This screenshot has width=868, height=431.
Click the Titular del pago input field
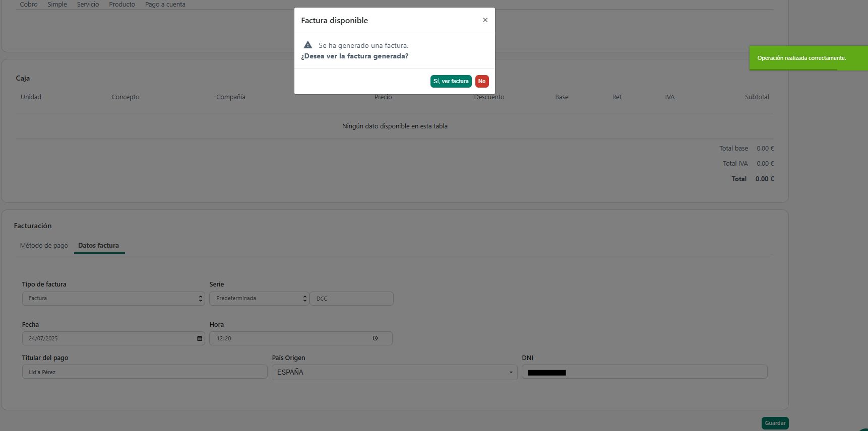coord(145,372)
